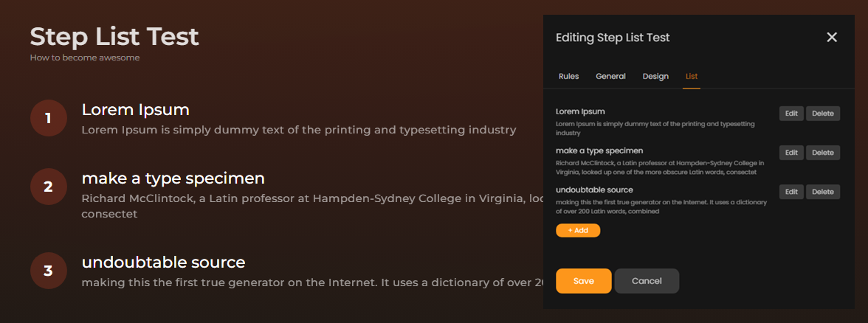Click the step 3 number circle
The width and height of the screenshot is (868, 323).
(48, 271)
